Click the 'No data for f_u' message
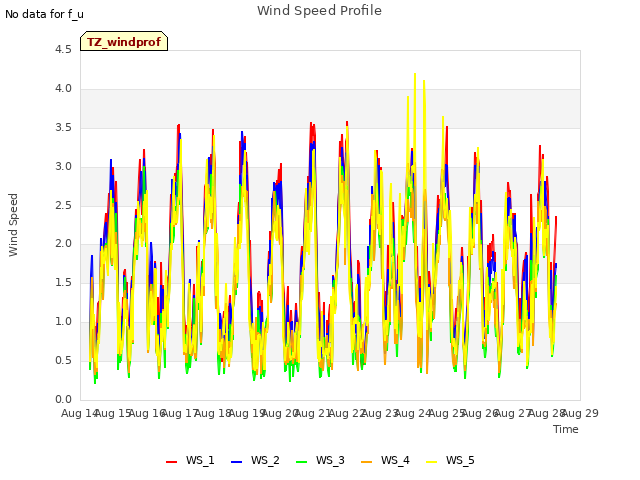Image resolution: width=640 pixels, height=480 pixels. tap(44, 14)
